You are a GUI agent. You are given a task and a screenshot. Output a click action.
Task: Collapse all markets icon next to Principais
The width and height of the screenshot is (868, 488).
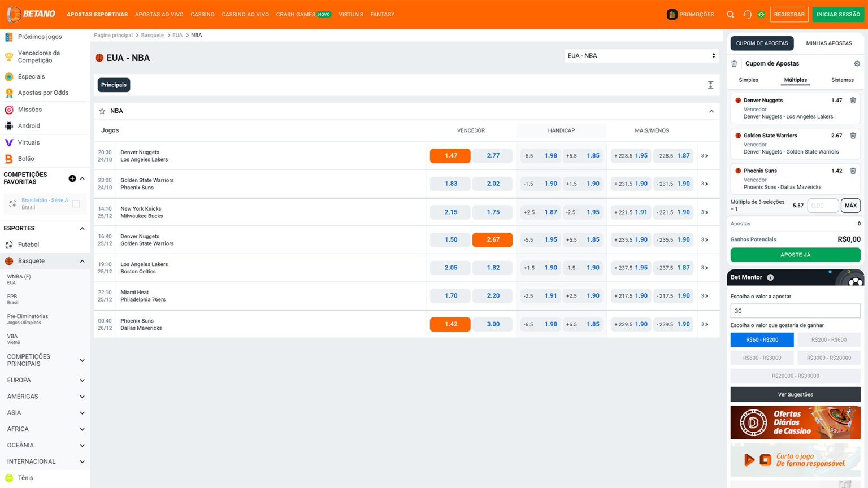click(710, 85)
